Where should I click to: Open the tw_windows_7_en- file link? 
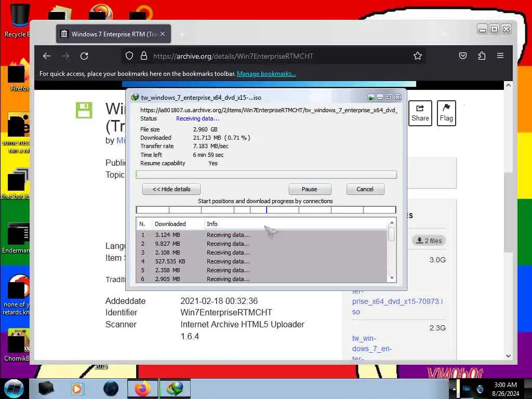(x=372, y=343)
